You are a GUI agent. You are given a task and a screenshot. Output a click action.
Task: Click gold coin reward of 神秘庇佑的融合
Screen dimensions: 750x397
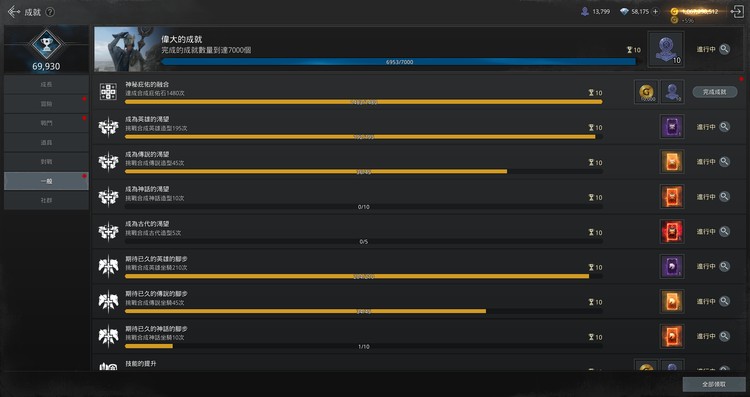tap(646, 92)
